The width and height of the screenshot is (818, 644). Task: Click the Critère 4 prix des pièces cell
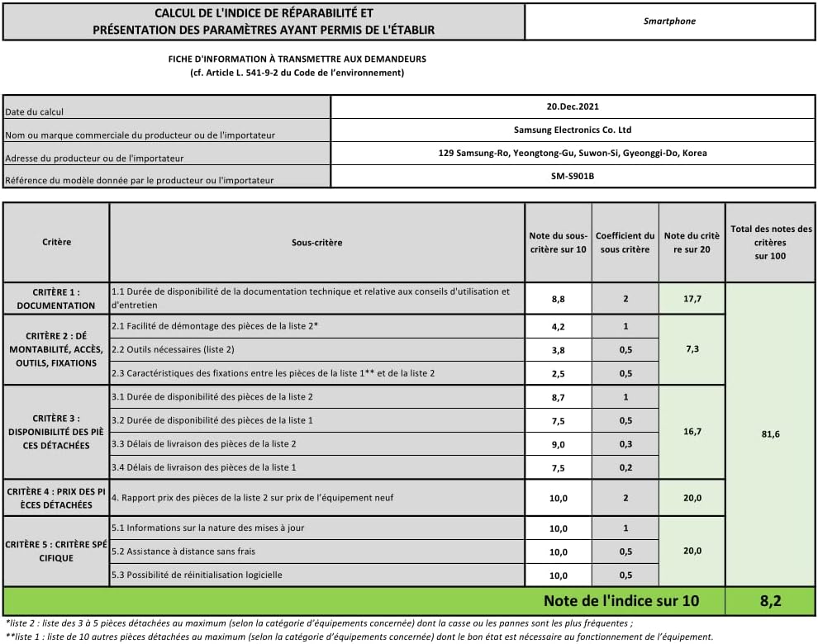click(56, 499)
